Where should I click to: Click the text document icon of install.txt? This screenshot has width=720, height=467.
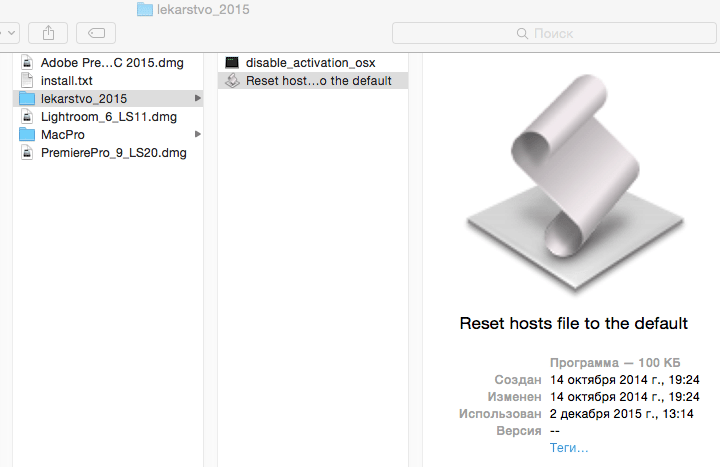pyautogui.click(x=27, y=80)
